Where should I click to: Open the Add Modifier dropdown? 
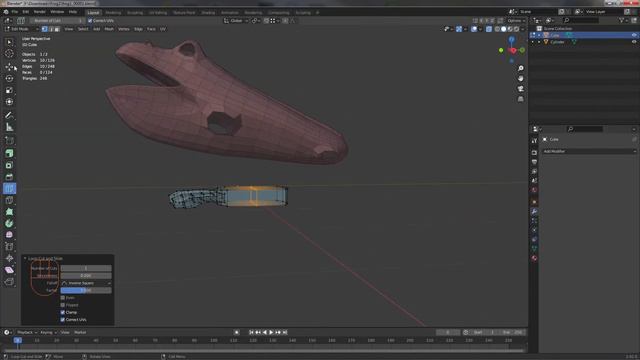pos(589,151)
